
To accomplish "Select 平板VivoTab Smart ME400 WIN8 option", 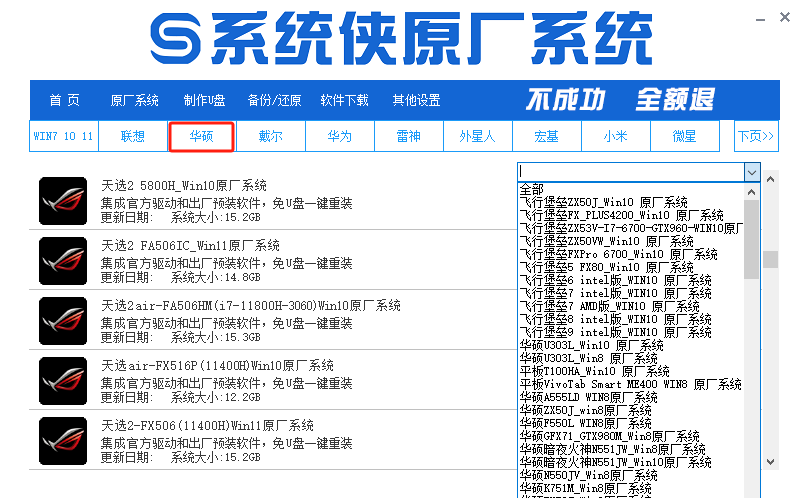I will 631,384.
